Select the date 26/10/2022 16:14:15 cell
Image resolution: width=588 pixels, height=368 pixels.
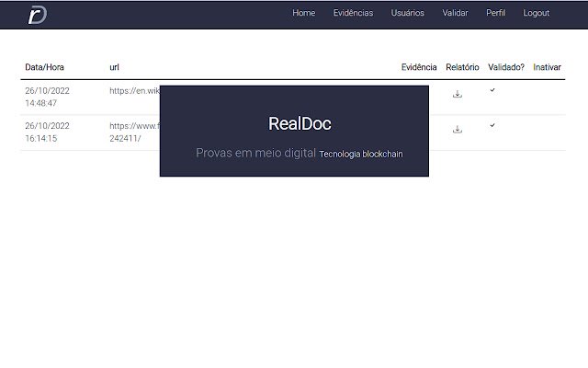pos(47,132)
